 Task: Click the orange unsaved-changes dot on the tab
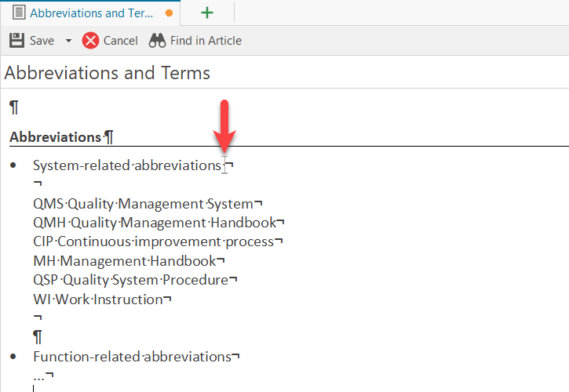pos(169,13)
